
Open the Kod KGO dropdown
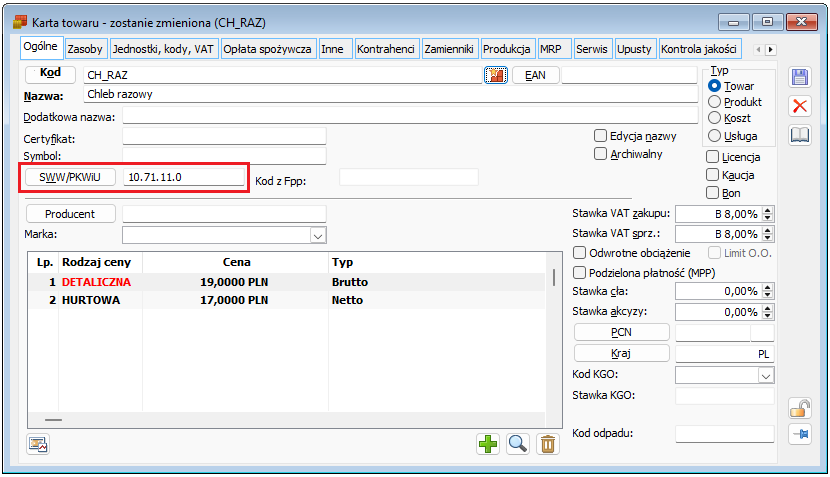click(766, 375)
